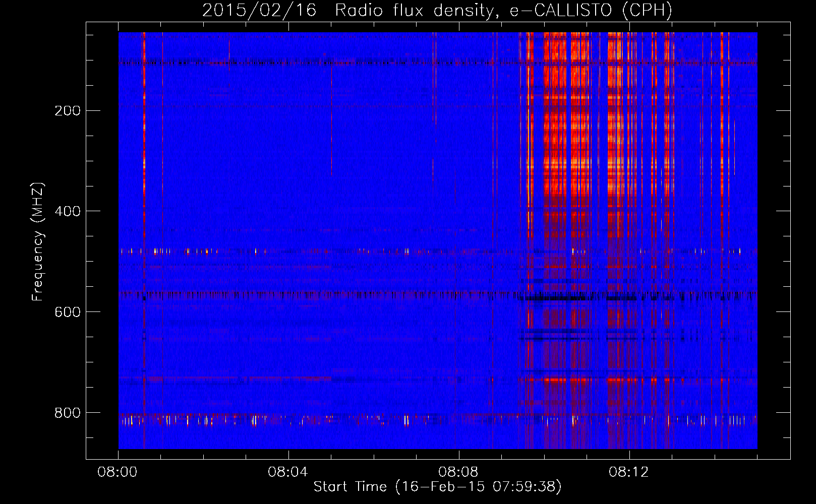Click the '200' frequency tick label
The width and height of the screenshot is (816, 504).
[x=68, y=111]
